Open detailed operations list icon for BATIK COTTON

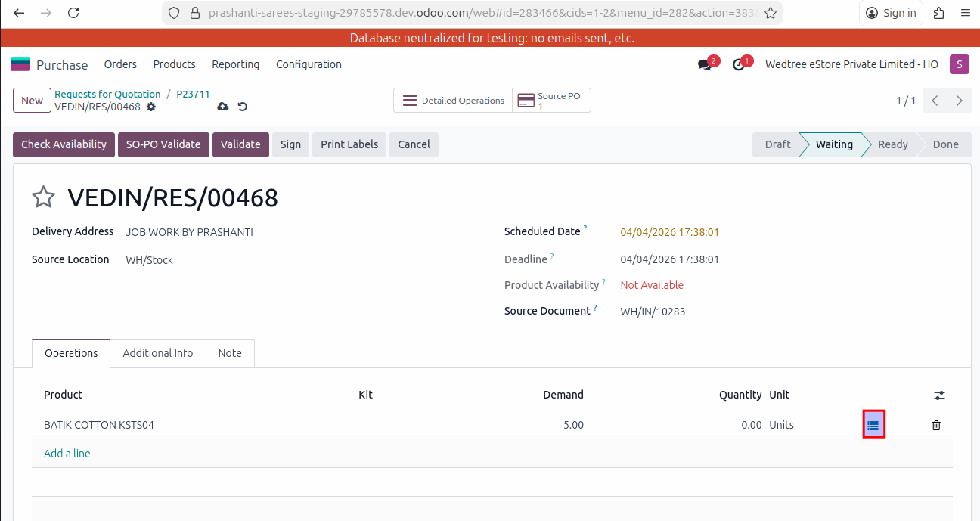point(873,425)
